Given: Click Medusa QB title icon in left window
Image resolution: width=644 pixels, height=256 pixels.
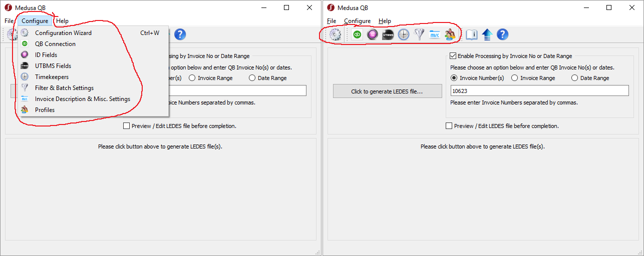Looking at the screenshot, I should [x=8, y=7].
